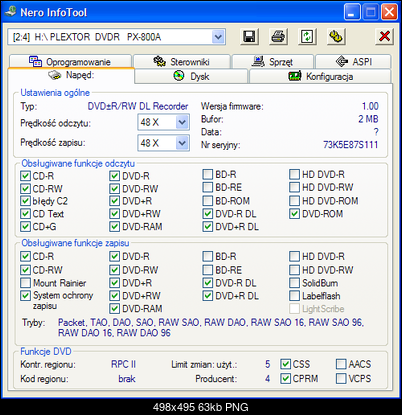
Task: Click the 2 MB buffer value
Action: [368, 119]
